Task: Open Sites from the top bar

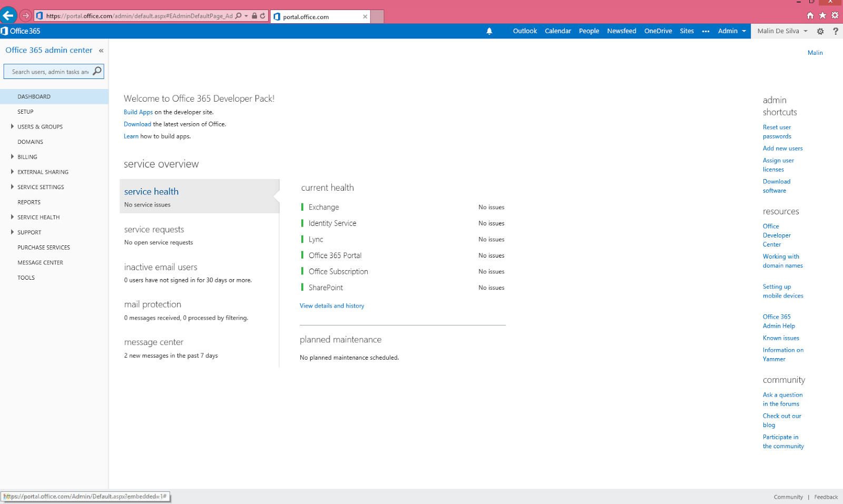Action: pos(687,31)
